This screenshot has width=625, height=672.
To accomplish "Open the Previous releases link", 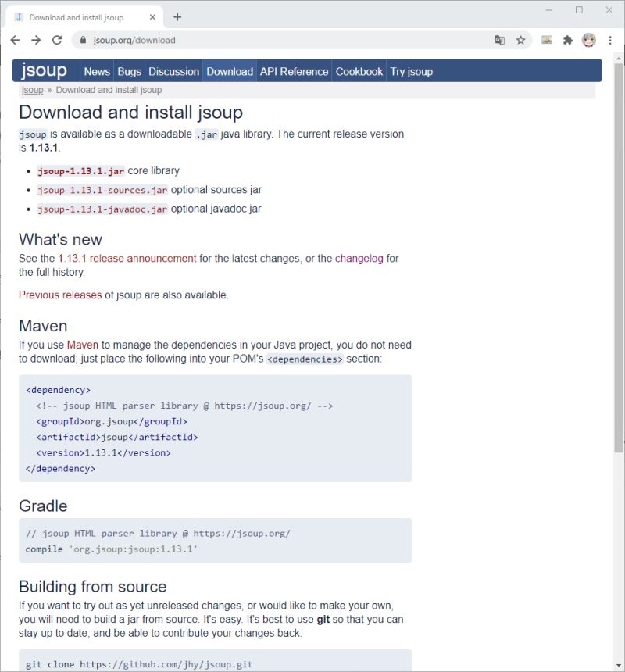I will point(59,295).
